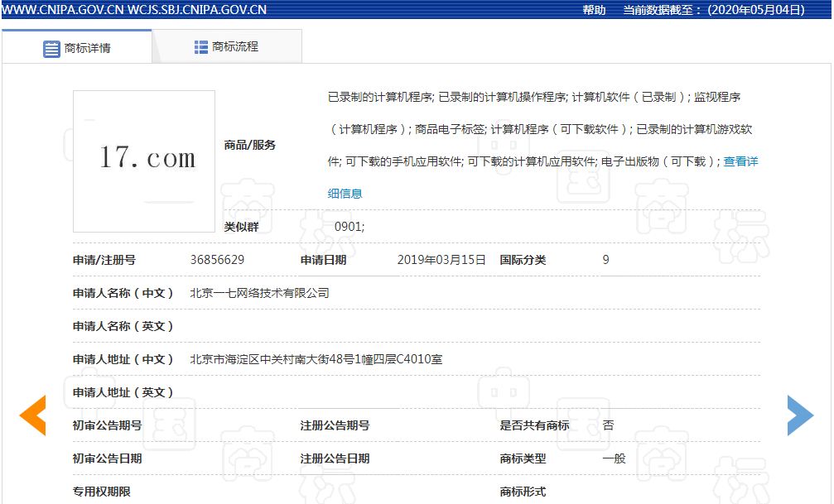Click the trademark type value 一般

(614, 458)
